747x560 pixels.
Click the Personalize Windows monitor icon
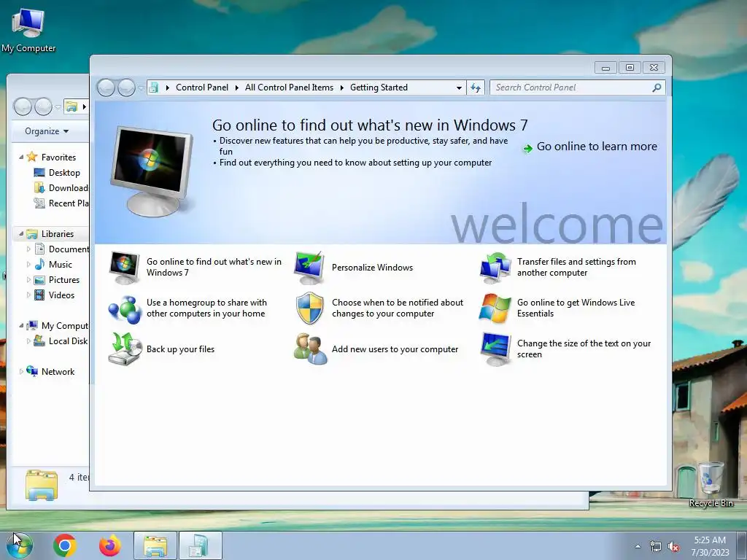[309, 267]
